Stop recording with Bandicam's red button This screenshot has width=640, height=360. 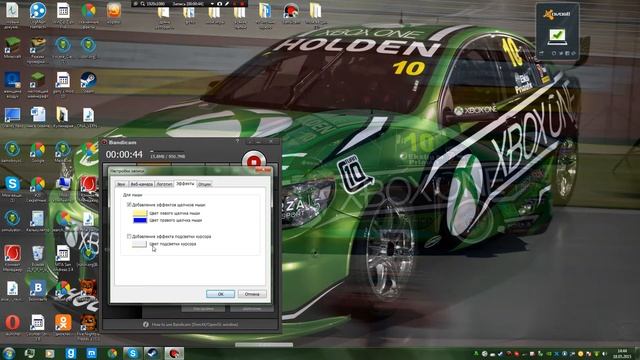point(253,161)
